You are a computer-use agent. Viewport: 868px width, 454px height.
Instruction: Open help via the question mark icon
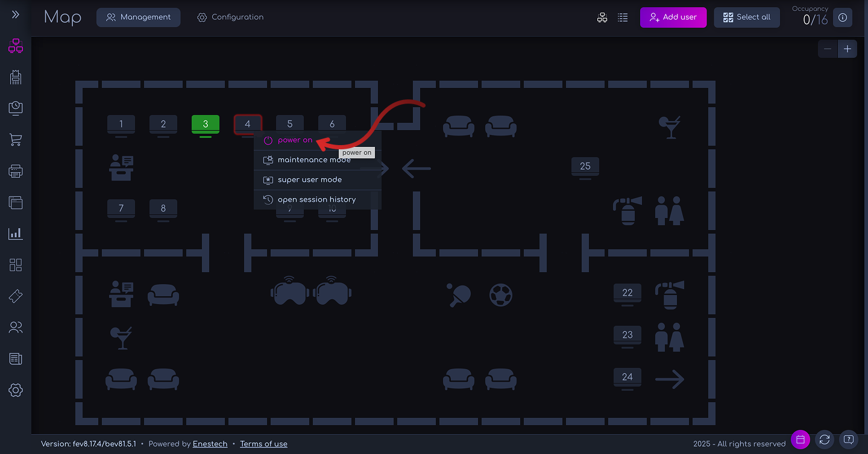[x=849, y=440]
